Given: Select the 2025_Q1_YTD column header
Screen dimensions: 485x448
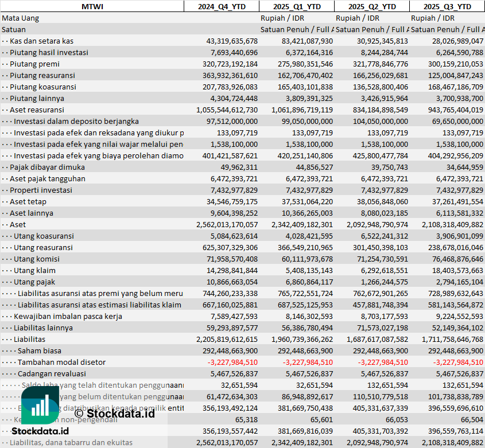Looking at the screenshot, I should 296,6.
